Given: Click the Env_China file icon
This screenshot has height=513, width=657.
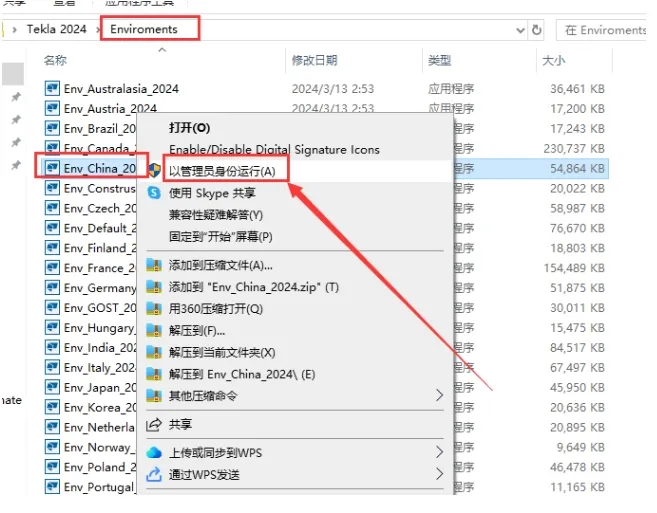Looking at the screenshot, I should tap(52, 168).
